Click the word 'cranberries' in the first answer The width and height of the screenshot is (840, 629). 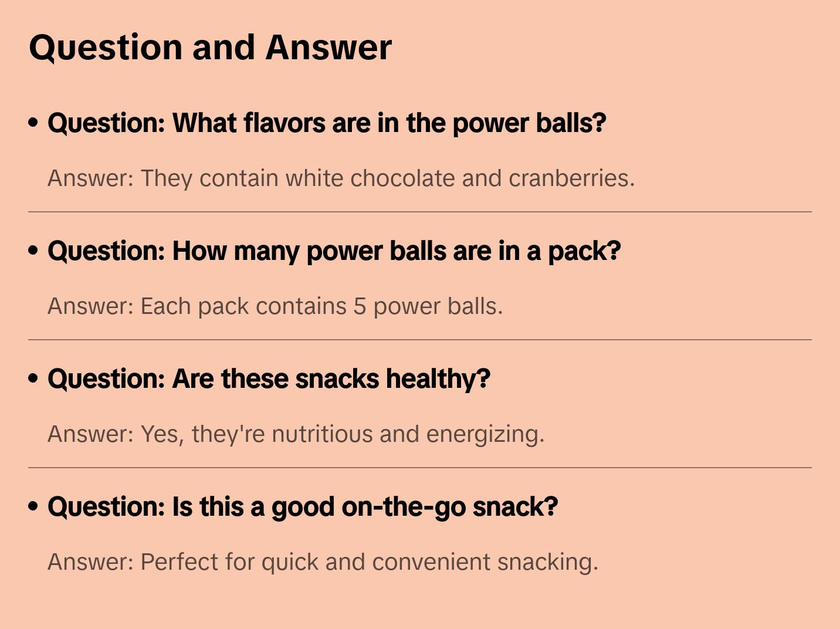(x=570, y=178)
